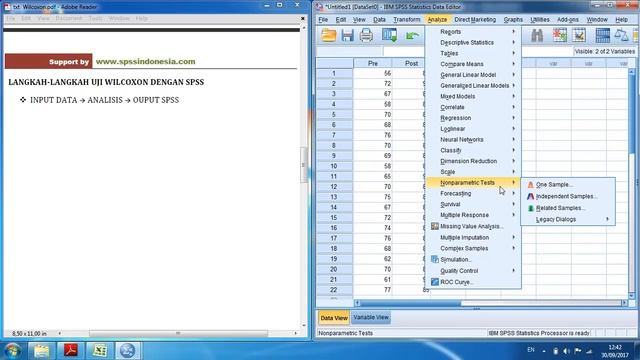Open the Transform menu in SPSS
This screenshot has height=360, width=640.
click(407, 20)
